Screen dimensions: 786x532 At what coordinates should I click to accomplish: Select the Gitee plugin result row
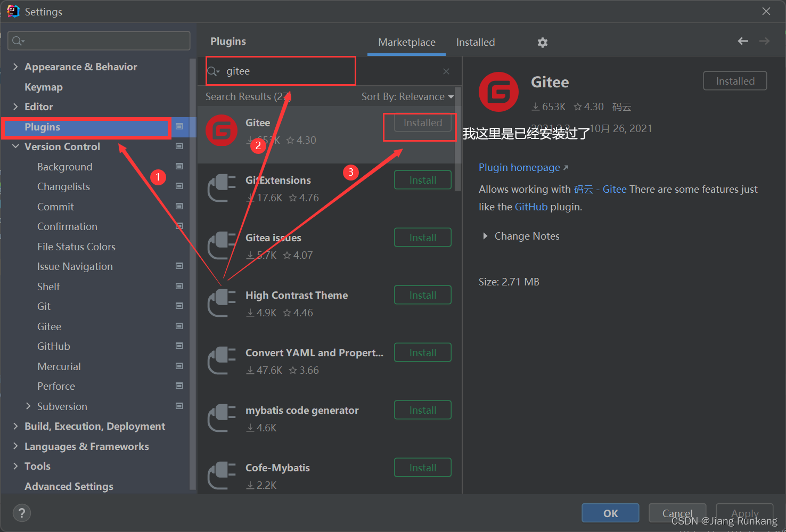point(326,134)
